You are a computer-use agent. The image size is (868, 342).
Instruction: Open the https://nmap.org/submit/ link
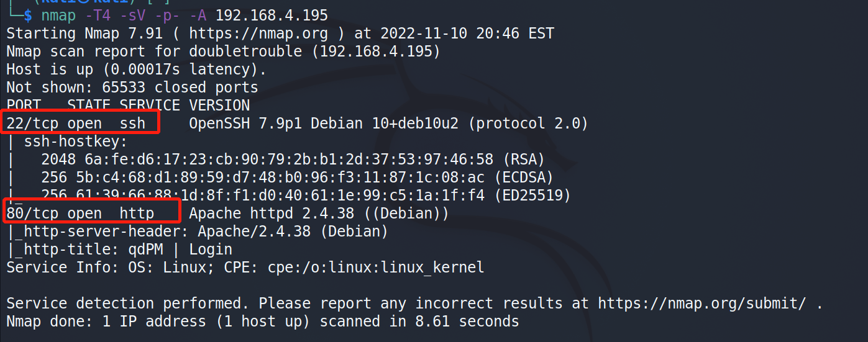point(701,304)
